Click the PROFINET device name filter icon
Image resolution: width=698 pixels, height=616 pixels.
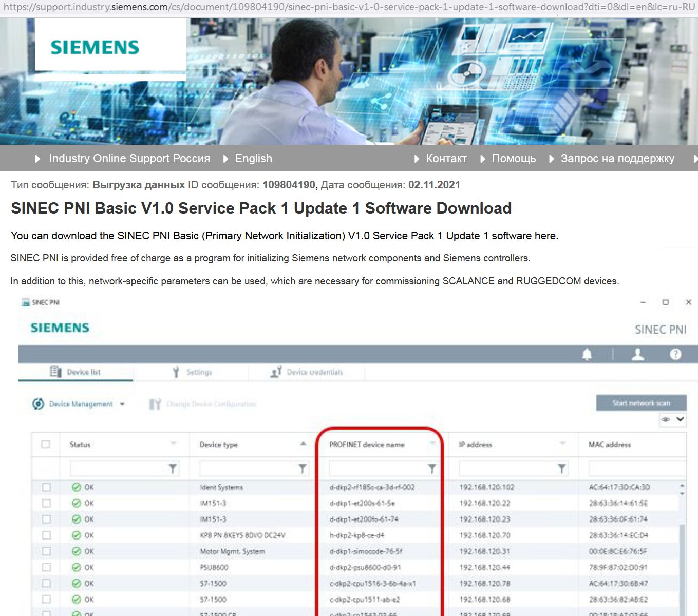431,468
